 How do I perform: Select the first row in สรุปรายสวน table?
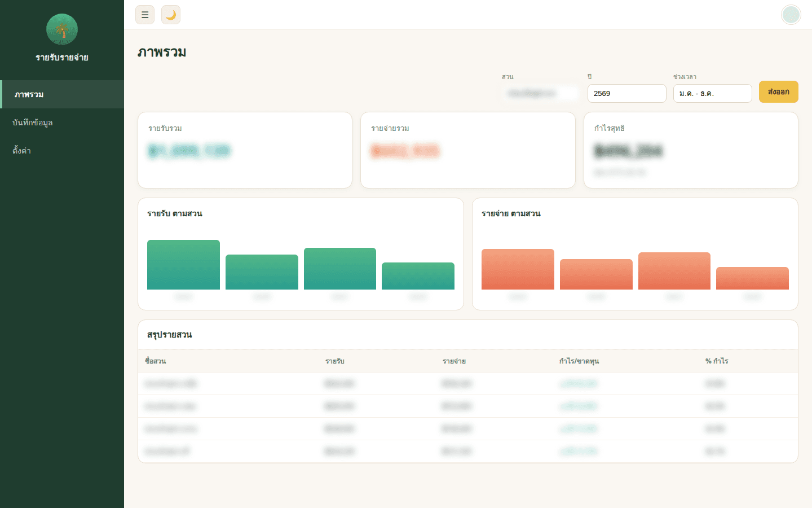(x=468, y=384)
